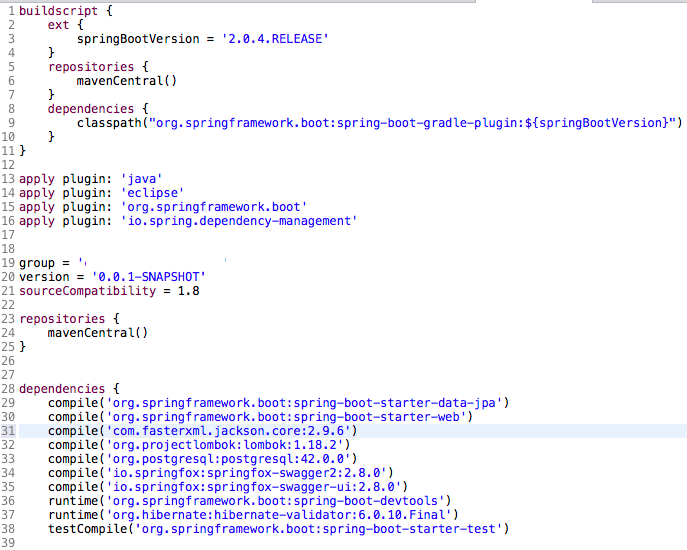This screenshot has height=550, width=687.
Task: Click springBootVersion value '2.0.4.RELEASE'
Action: point(275,39)
